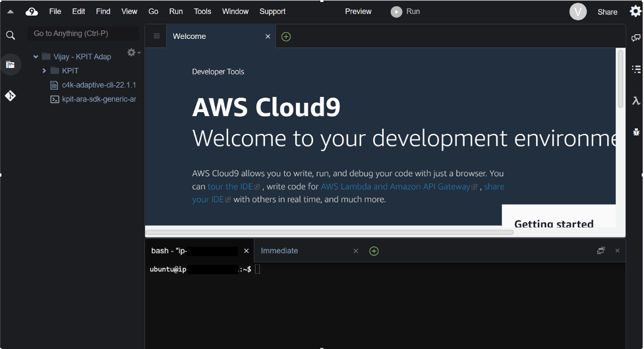Open the Find menu
This screenshot has height=349, width=644.
(103, 11)
